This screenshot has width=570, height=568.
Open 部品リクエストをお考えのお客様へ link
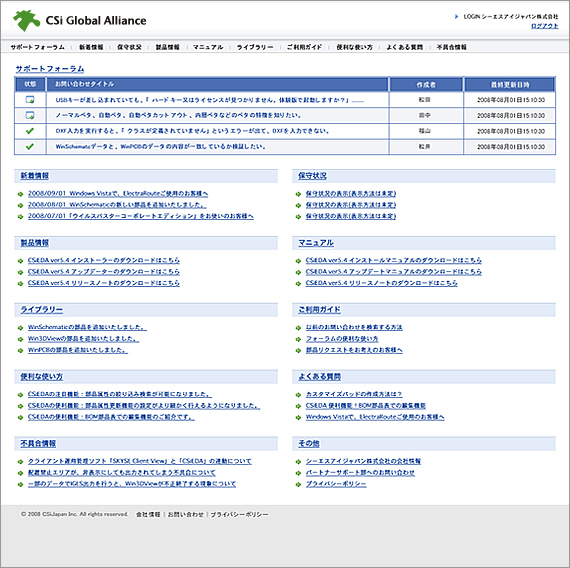point(354,350)
